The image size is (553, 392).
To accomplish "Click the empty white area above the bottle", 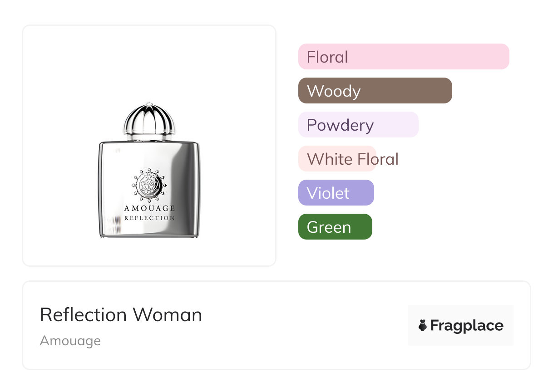I will tap(149, 64).
